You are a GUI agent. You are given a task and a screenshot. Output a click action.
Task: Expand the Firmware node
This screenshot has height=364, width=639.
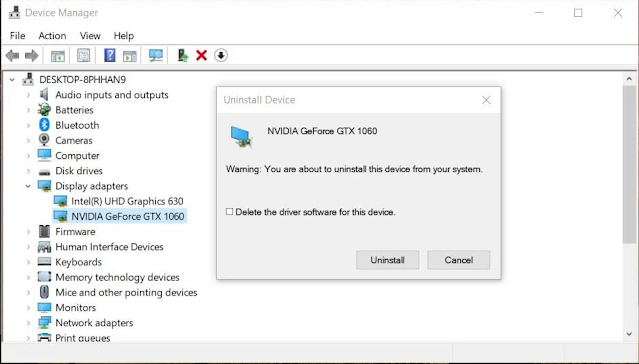point(28,232)
